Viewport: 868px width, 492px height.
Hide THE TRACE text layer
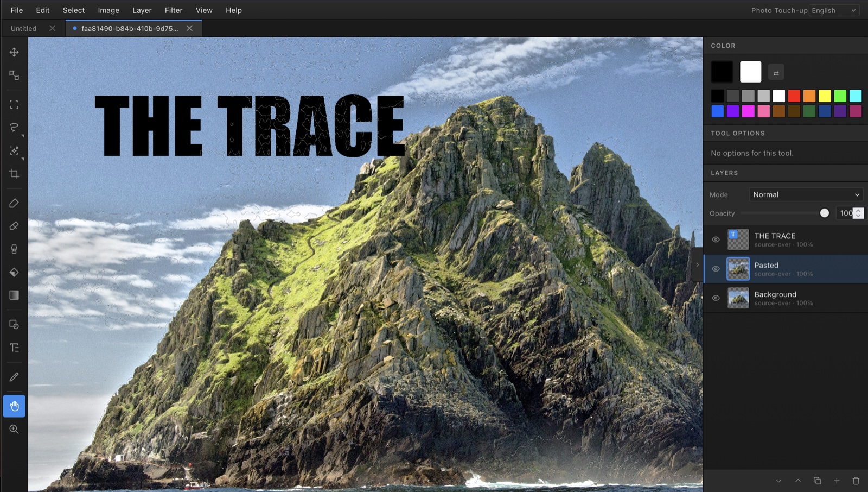(716, 239)
